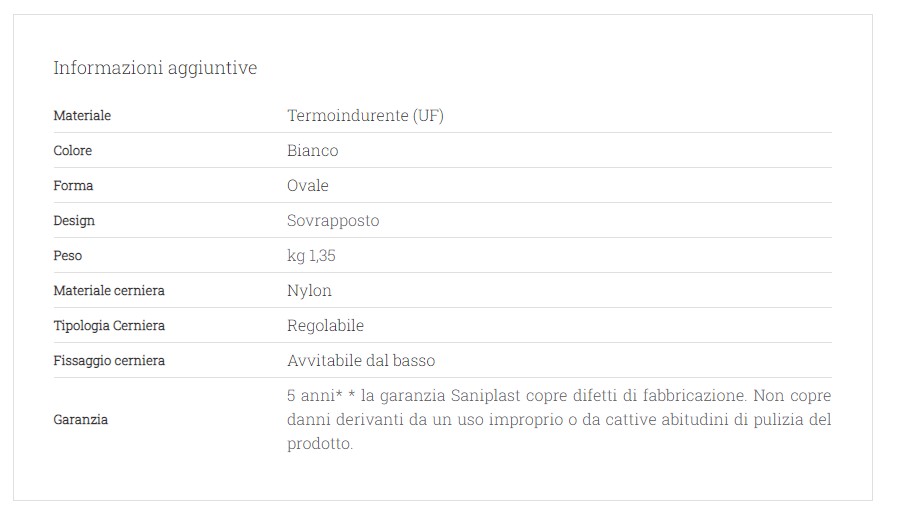The height and width of the screenshot is (515, 897).
Task: Click the Sovrapposto value
Action: pyautogui.click(x=333, y=221)
